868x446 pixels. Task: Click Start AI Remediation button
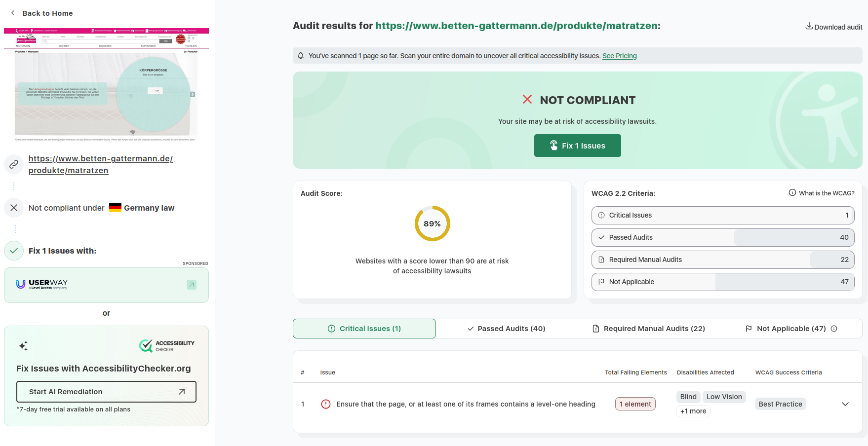click(x=106, y=392)
